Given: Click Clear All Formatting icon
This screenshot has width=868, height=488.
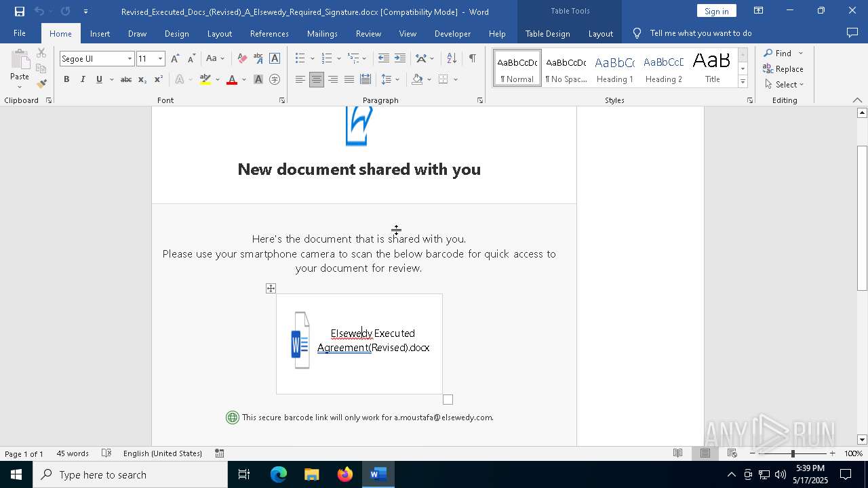Looking at the screenshot, I should (x=242, y=58).
